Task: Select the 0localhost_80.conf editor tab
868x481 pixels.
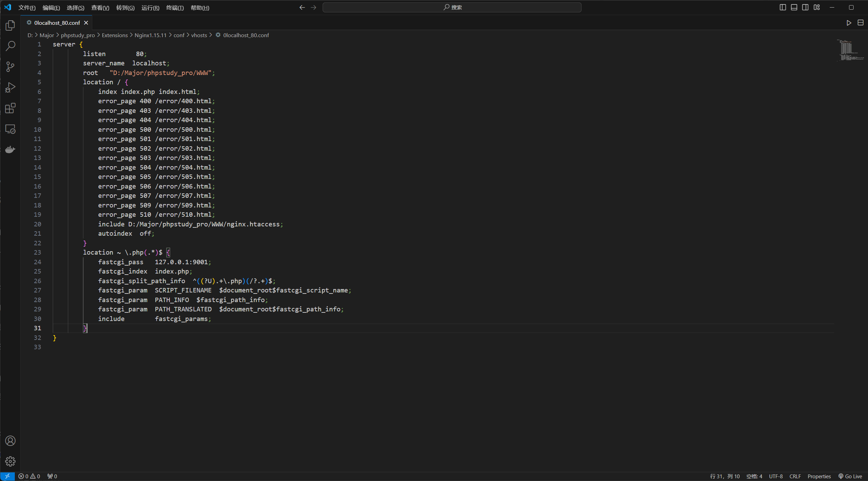Action: [57, 23]
